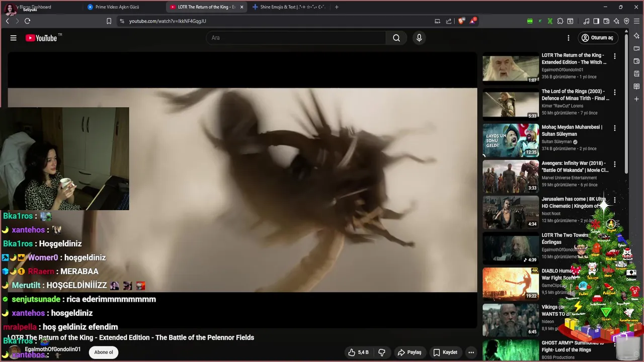The image size is (644, 362).
Task: Open the YouTube guide hamburger menu
Action: click(14, 38)
